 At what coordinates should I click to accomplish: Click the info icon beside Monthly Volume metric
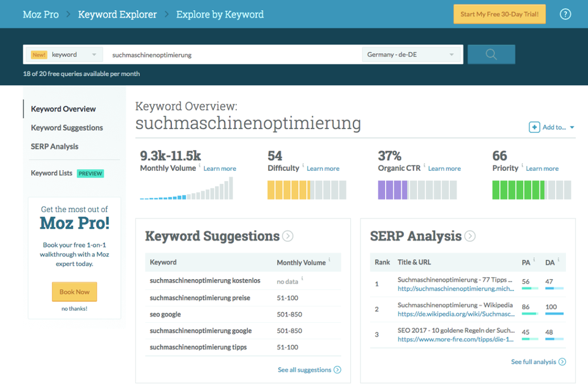[200, 166]
